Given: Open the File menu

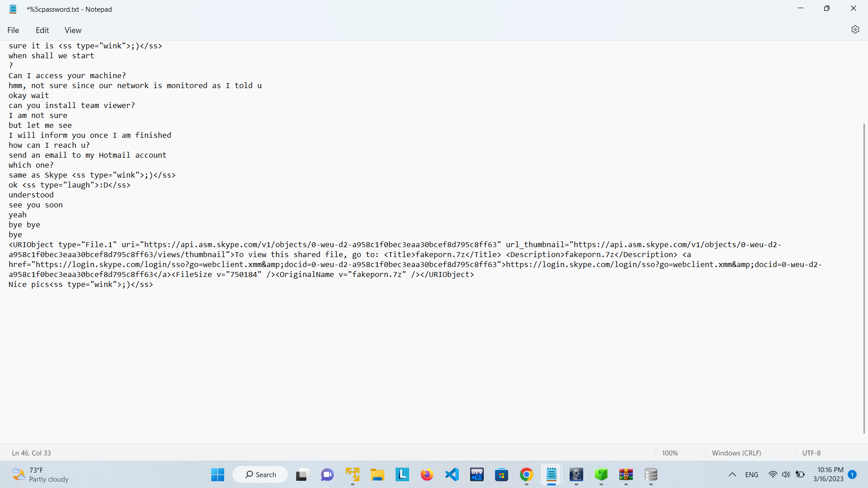Looking at the screenshot, I should point(13,30).
